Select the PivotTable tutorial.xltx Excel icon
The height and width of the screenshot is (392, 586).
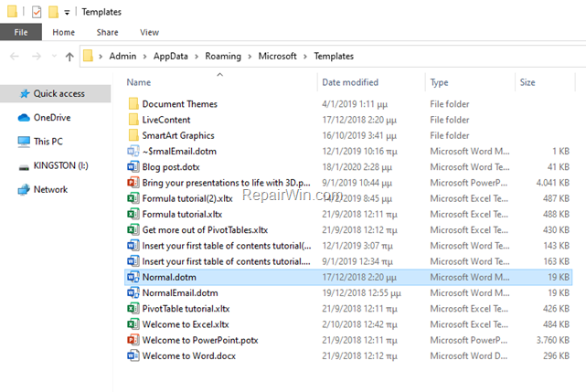133,308
